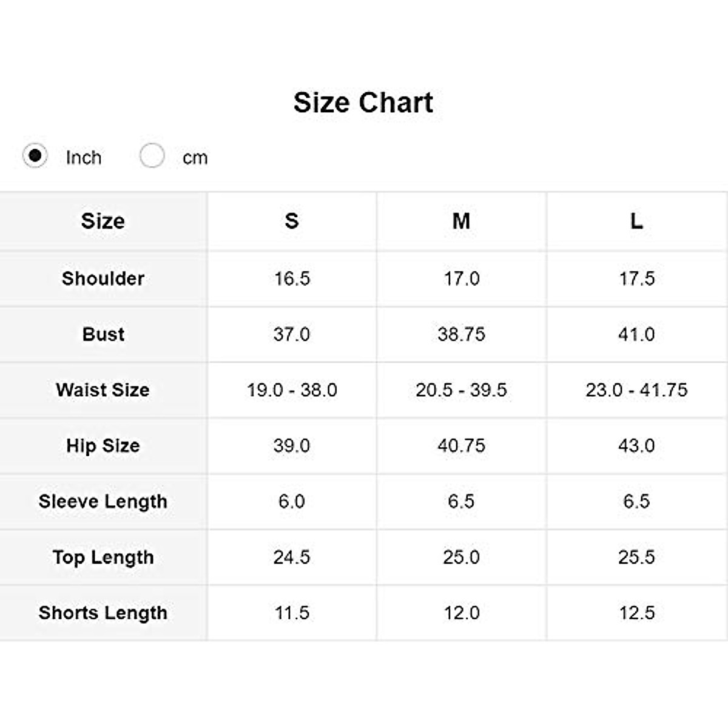Click the 38.75 bust value for M
The height and width of the screenshot is (728, 728).
click(x=461, y=334)
